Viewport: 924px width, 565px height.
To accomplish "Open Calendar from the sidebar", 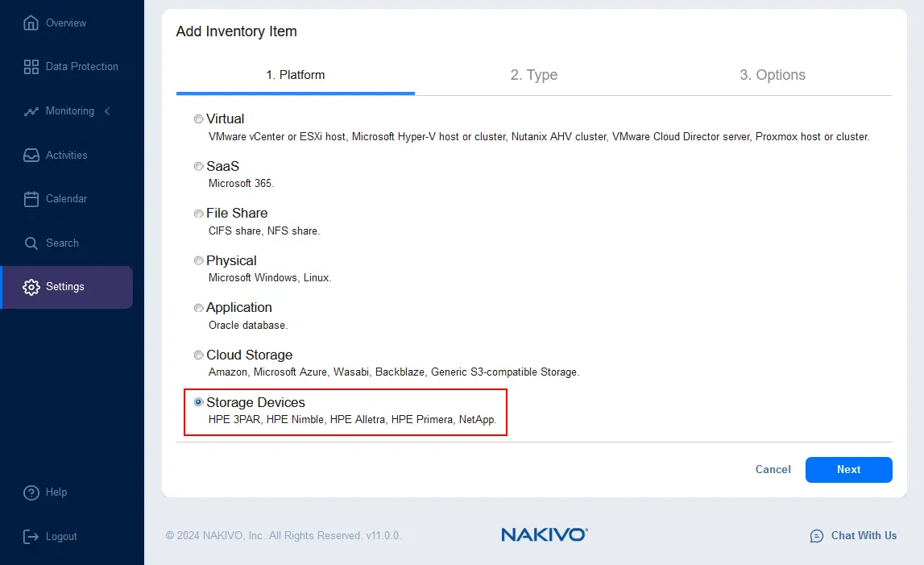I will [x=67, y=199].
